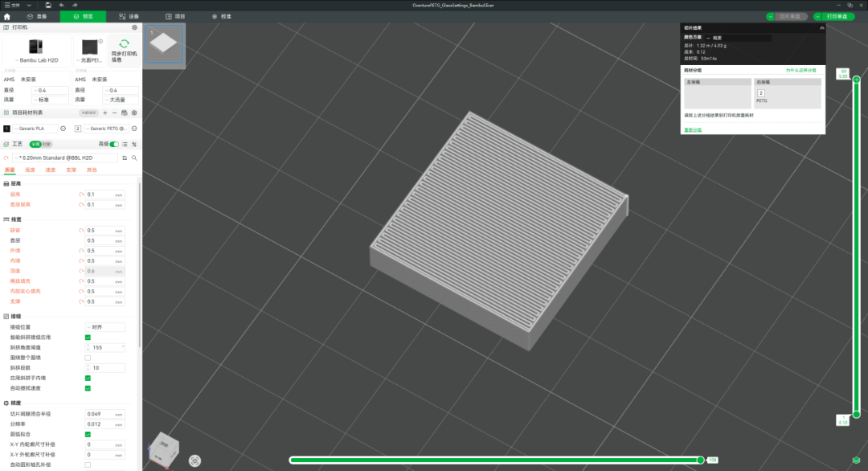The image size is (868, 471).
Task: Click 同步打印机信息 sync button
Action: pyautogui.click(x=124, y=51)
